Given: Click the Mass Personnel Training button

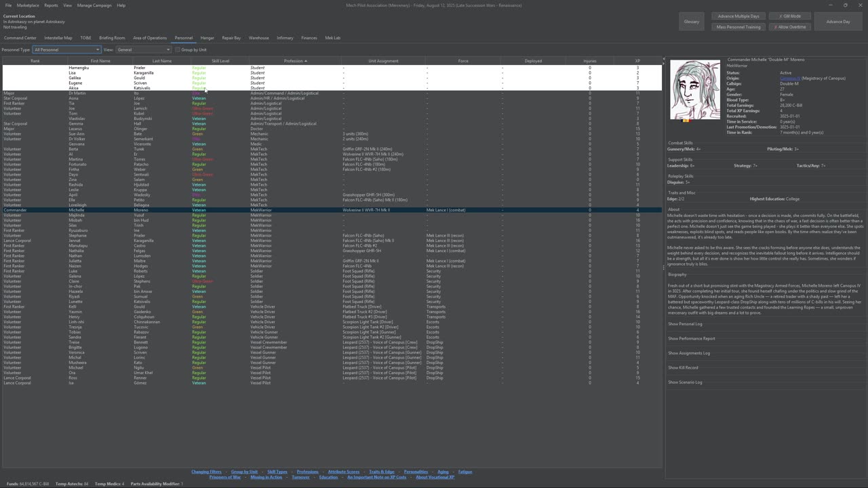Looking at the screenshot, I should (738, 27).
